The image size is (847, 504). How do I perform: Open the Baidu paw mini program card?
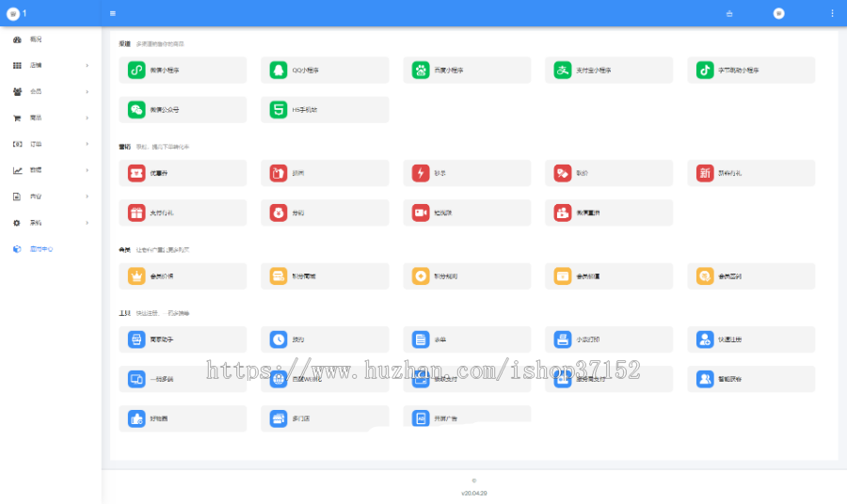(x=467, y=71)
